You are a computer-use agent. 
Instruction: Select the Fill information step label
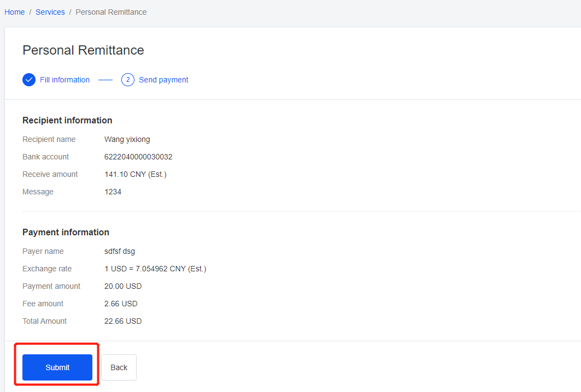pyautogui.click(x=65, y=80)
